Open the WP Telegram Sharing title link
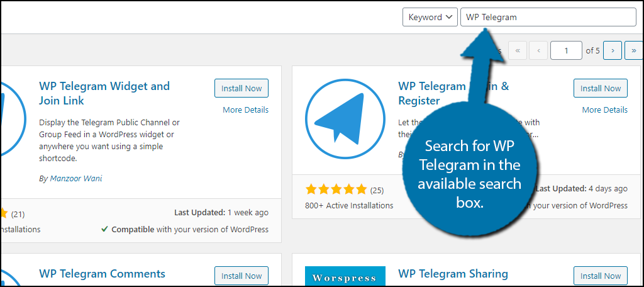 click(x=453, y=274)
